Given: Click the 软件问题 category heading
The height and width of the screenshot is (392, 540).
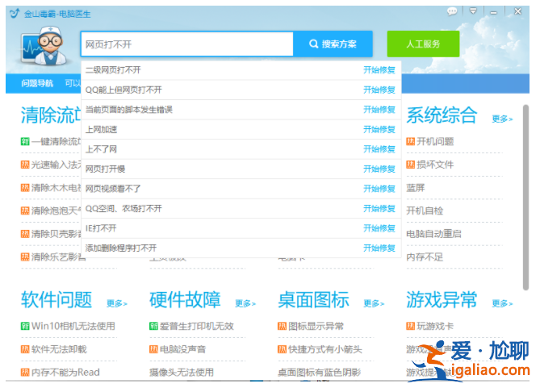Looking at the screenshot, I should pyautogui.click(x=57, y=299).
